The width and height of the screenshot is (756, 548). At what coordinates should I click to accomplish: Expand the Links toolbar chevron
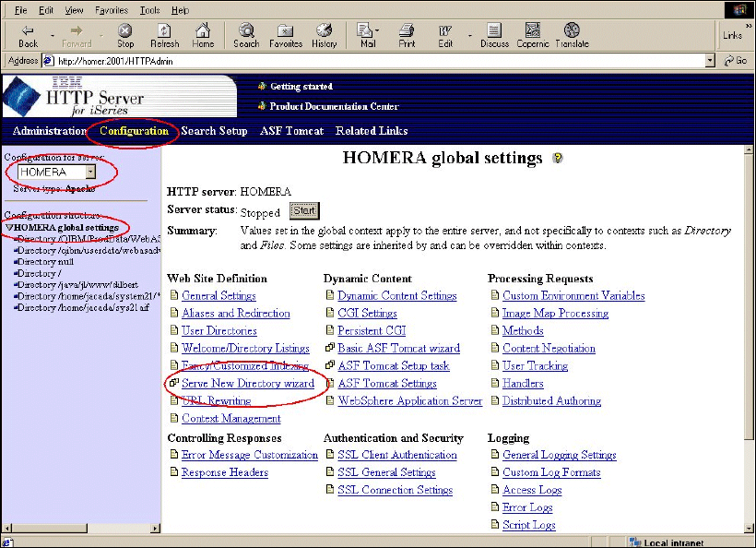[749, 26]
